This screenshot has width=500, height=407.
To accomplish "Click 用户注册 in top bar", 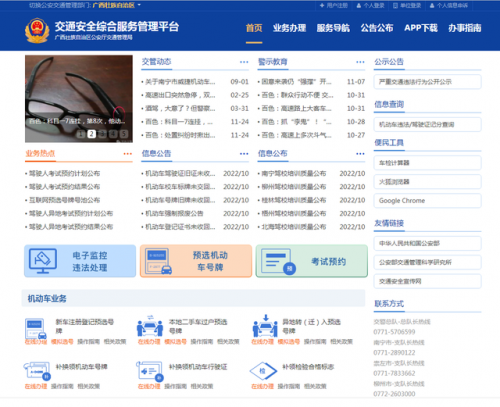I will pyautogui.click(x=334, y=6).
